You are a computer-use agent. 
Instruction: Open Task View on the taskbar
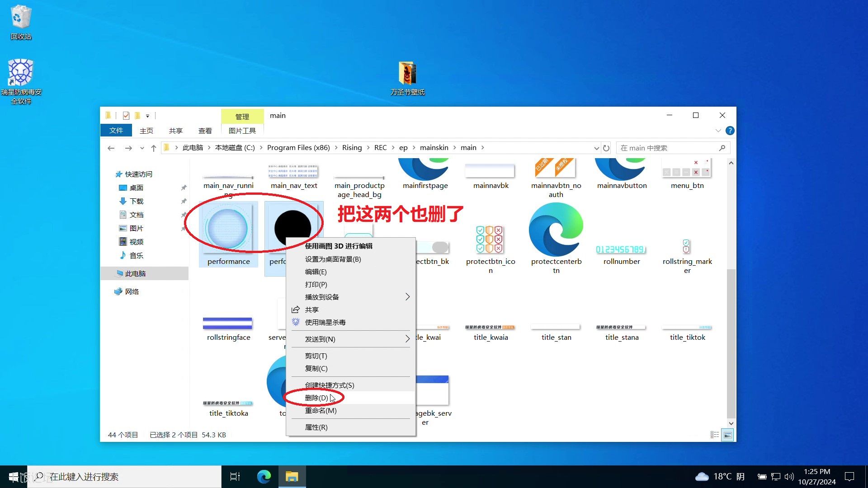pos(235,477)
